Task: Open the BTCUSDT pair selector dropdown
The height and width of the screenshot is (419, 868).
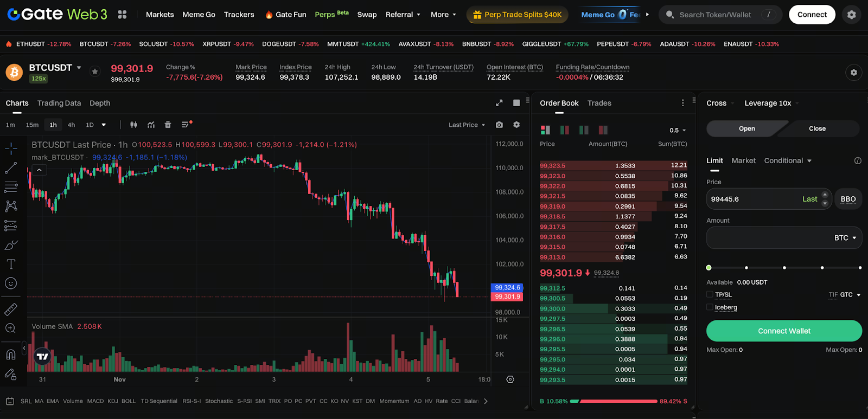Action: (55, 68)
